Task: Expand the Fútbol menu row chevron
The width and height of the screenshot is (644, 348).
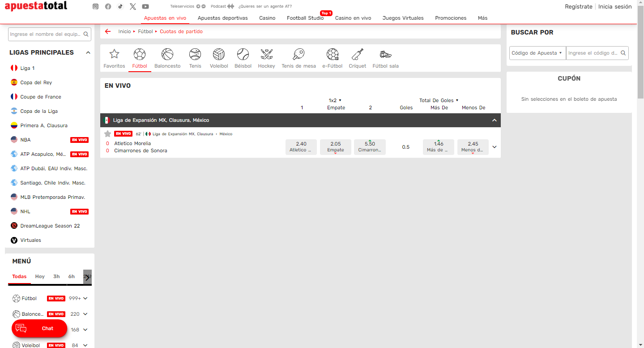Action: pos(85,298)
